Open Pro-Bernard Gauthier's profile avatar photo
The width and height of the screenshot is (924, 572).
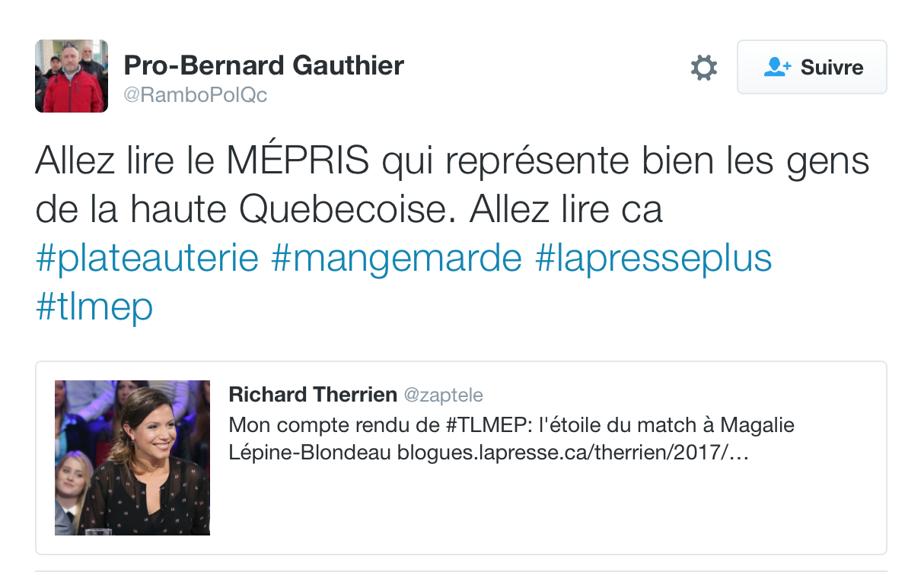tap(72, 76)
